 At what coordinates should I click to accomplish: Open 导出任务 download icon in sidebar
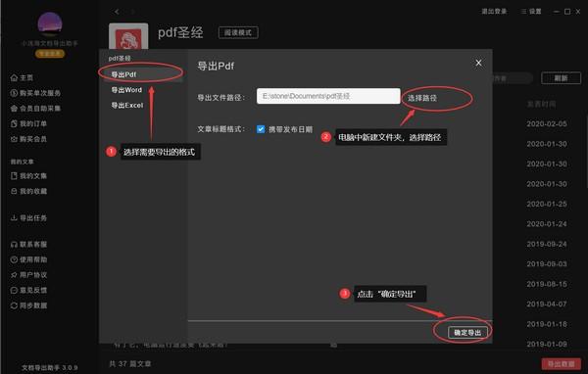[14, 217]
